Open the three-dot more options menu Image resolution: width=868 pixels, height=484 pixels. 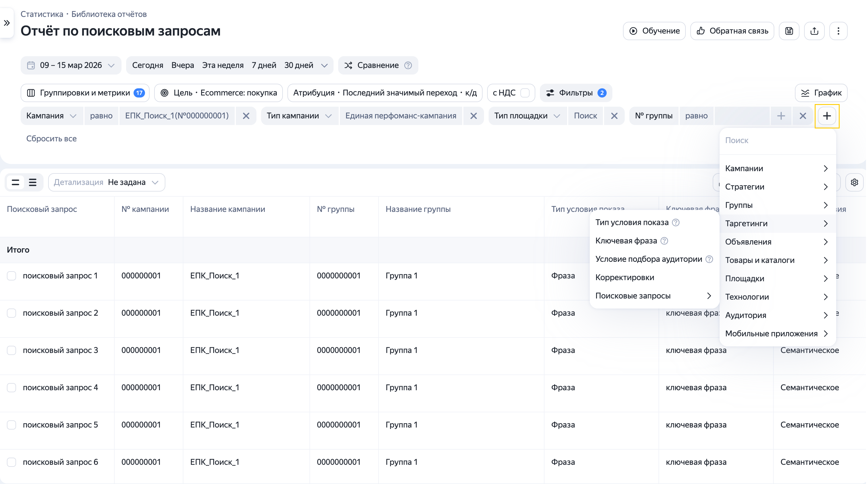[838, 31]
